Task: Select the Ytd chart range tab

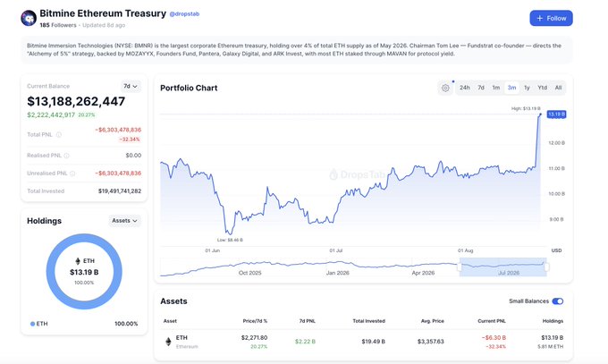Action: tap(542, 88)
